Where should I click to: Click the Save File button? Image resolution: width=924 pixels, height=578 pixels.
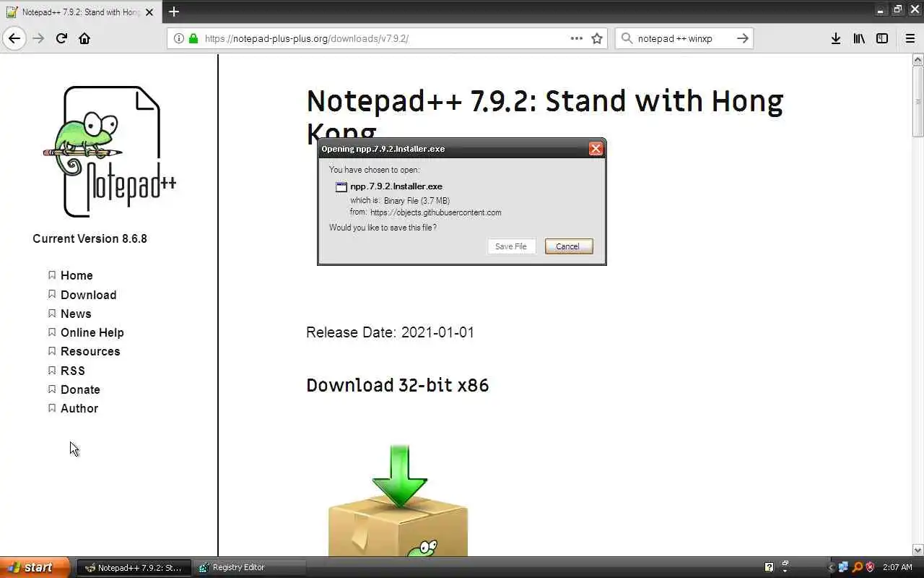[x=511, y=246]
